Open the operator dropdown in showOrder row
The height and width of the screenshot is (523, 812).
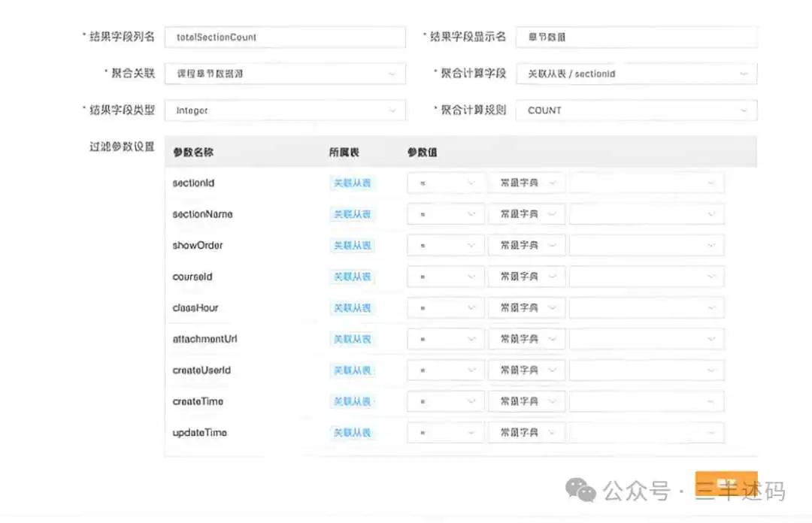(446, 246)
